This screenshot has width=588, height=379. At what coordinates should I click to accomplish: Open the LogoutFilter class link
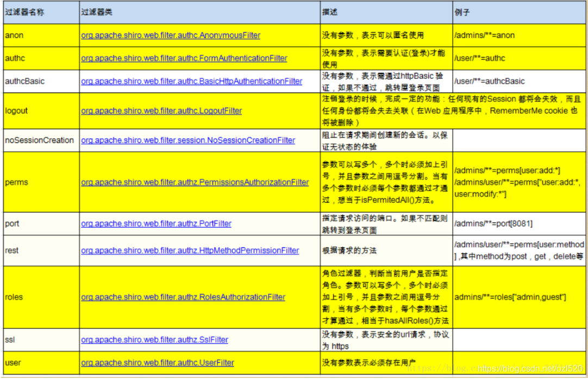162,110
